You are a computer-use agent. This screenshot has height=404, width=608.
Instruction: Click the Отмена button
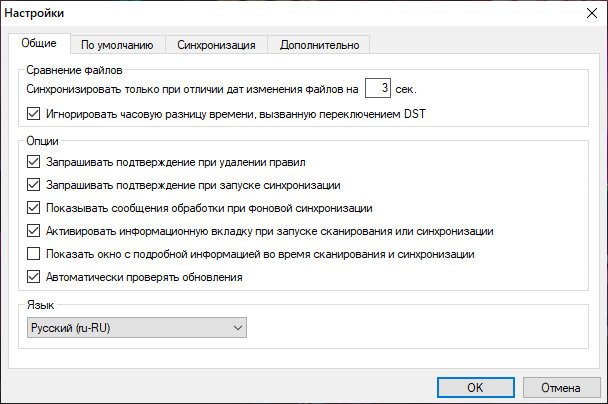[x=561, y=387]
